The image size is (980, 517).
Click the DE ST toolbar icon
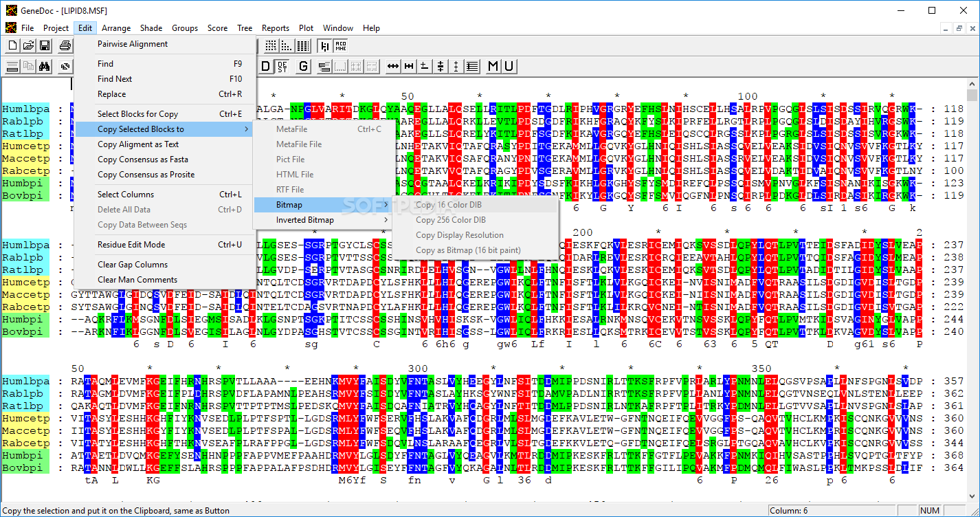(x=282, y=67)
